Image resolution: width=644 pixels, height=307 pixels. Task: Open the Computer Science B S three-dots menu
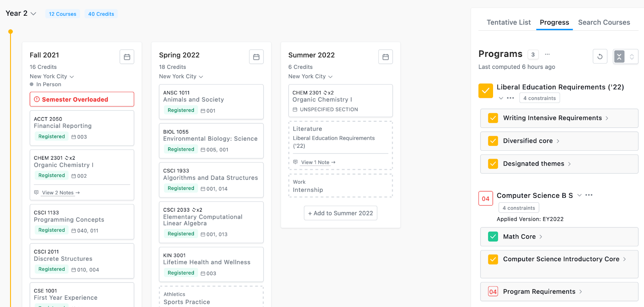(589, 195)
